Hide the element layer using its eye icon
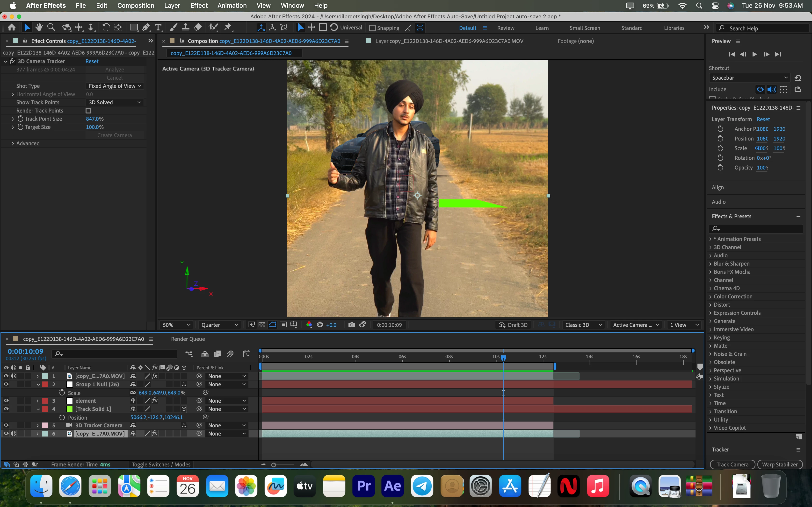 coord(6,400)
